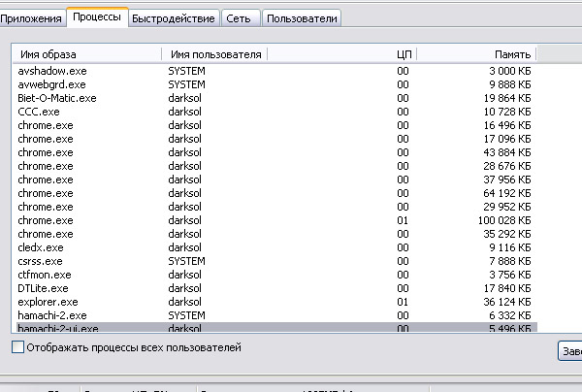This screenshot has width=582, height=392.
Task: Select chrome.exe using 16 496 КБ
Action: tap(275, 125)
